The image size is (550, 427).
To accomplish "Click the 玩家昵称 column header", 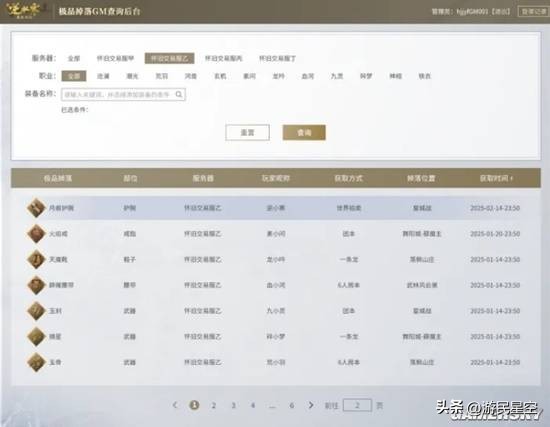I will pyautogui.click(x=276, y=178).
